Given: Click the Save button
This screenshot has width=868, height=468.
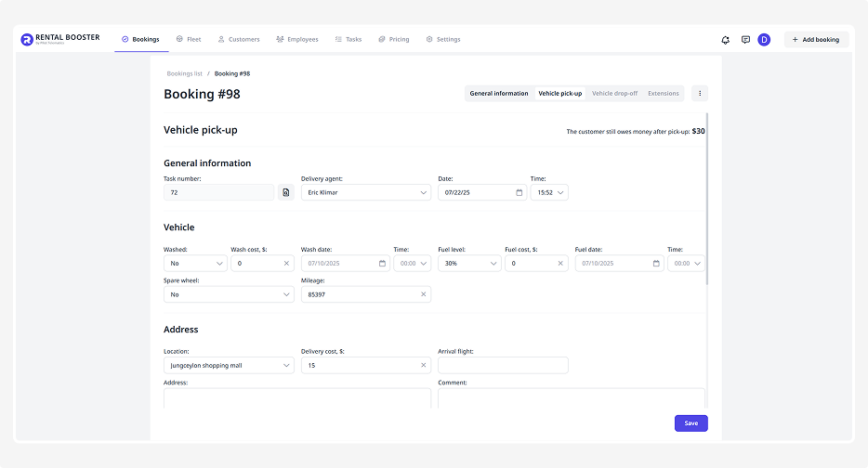Looking at the screenshot, I should point(690,423).
